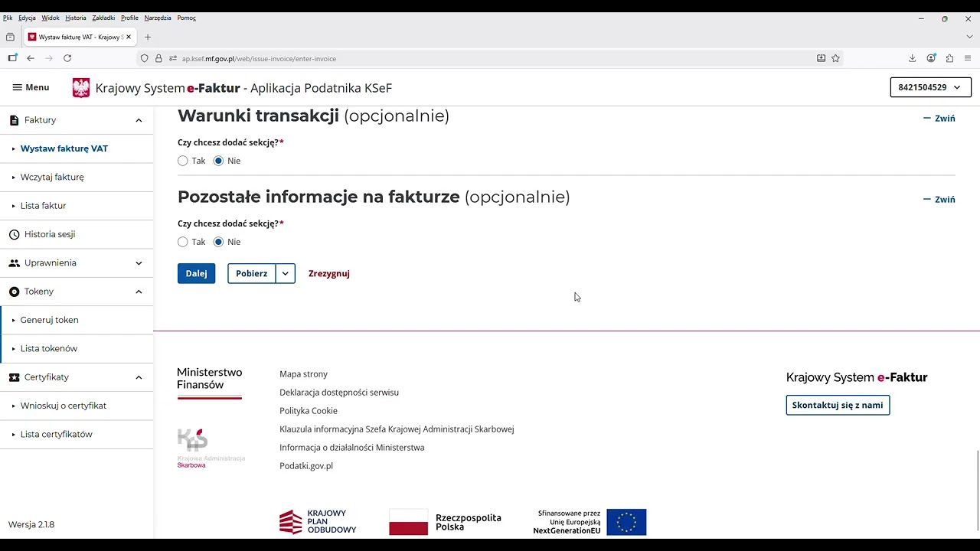980x551 pixels.
Task: Open the sidebar toggle icon left of back
Action: point(12,58)
